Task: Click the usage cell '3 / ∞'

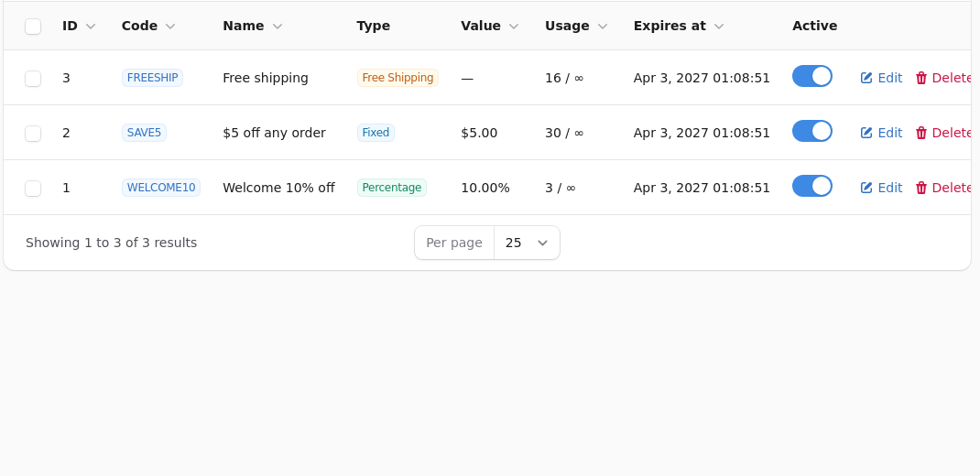Action: click(561, 188)
